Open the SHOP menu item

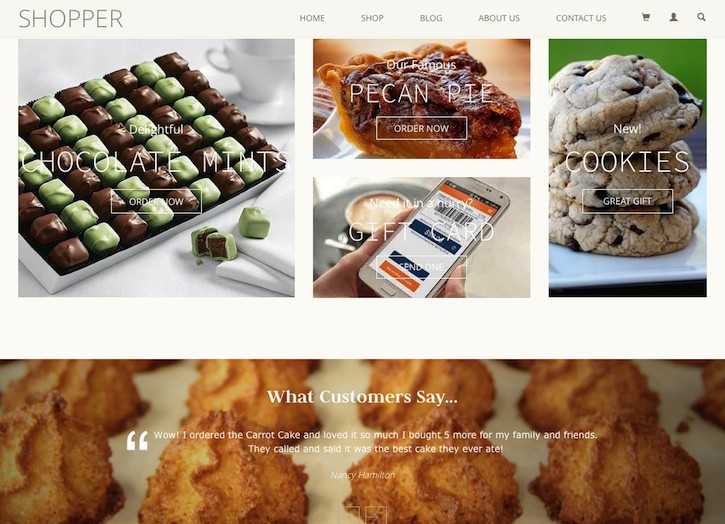click(x=372, y=18)
